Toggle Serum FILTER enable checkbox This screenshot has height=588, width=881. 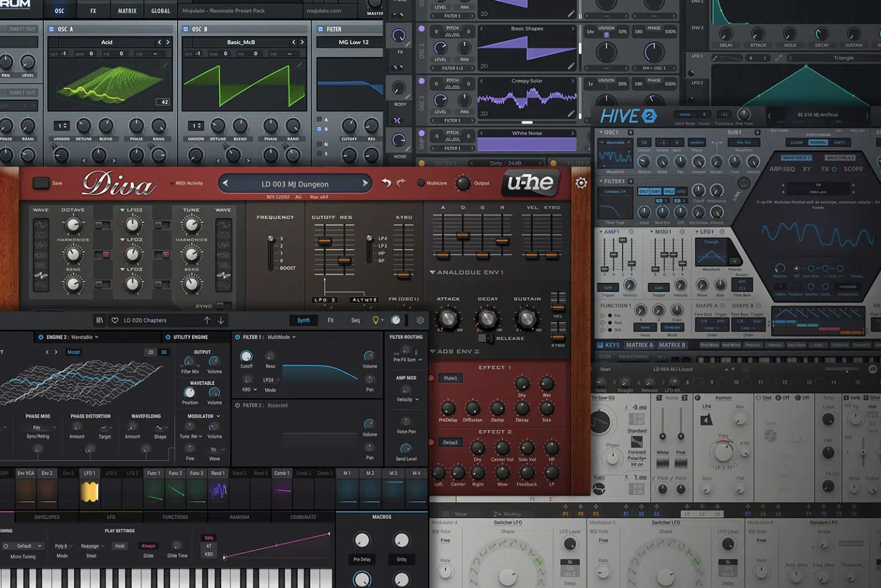click(x=320, y=29)
